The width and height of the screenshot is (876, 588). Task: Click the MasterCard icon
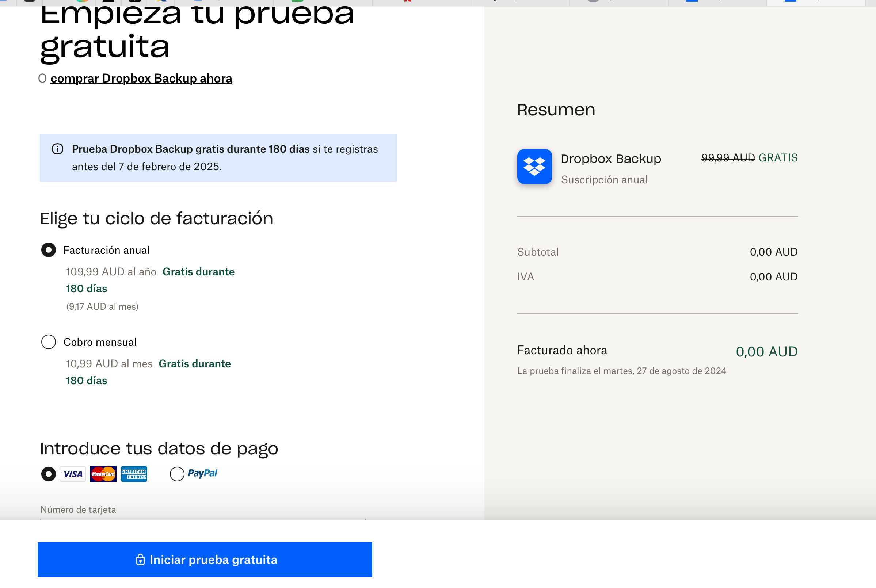click(103, 474)
